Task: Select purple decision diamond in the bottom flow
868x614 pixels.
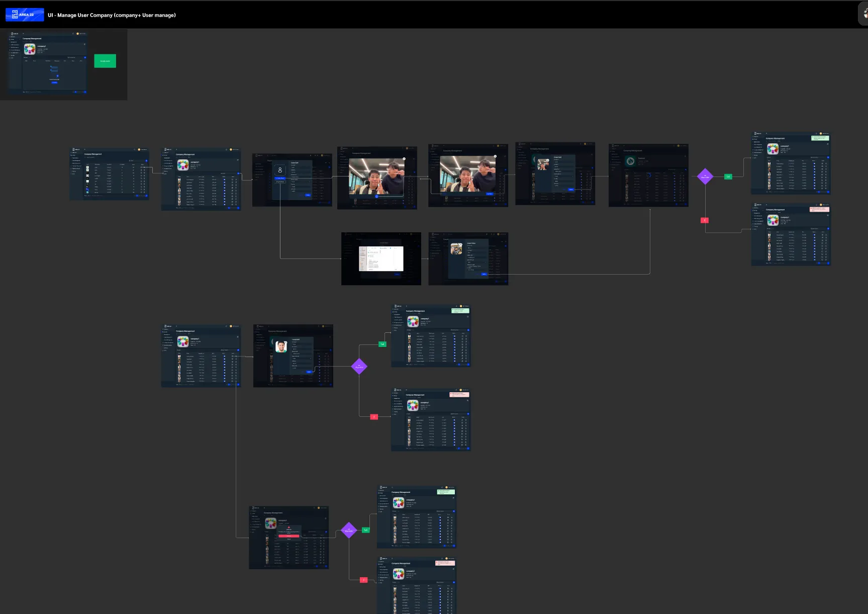Action: [x=349, y=530]
